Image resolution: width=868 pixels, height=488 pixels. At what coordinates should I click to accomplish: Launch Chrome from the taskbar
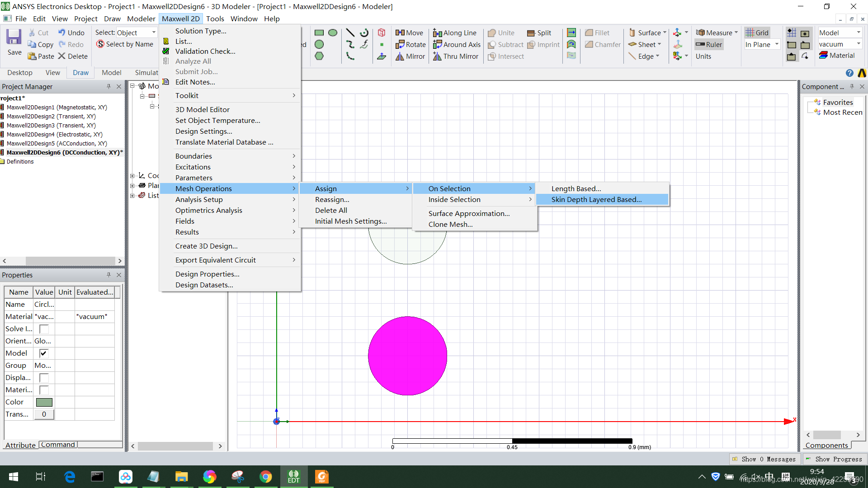[x=265, y=476]
